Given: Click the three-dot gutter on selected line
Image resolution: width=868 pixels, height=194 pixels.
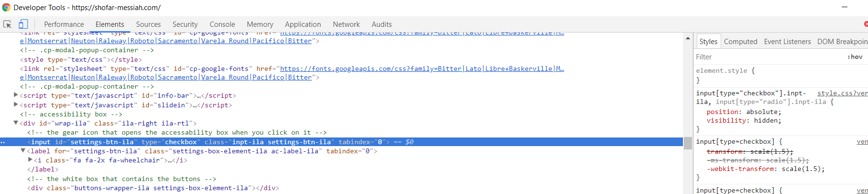Looking at the screenshot, I should (3, 142).
